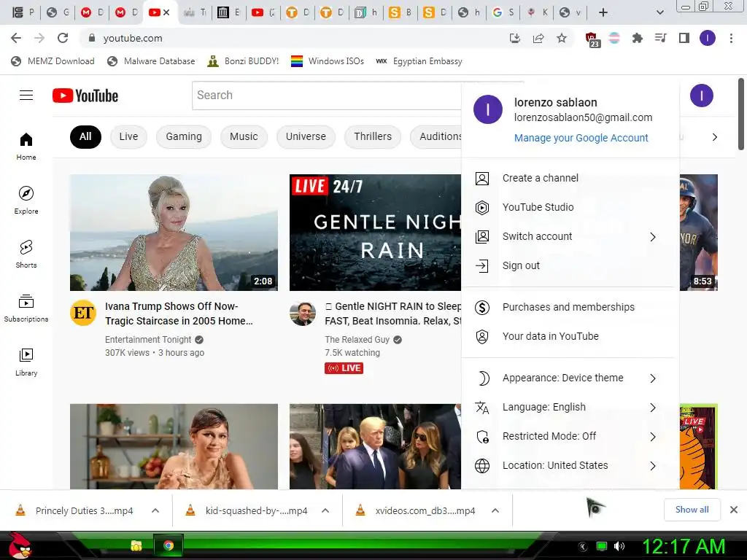The width and height of the screenshot is (747, 560).
Task: Open the Gentle Night Rain live thumbnail
Action: tap(376, 233)
